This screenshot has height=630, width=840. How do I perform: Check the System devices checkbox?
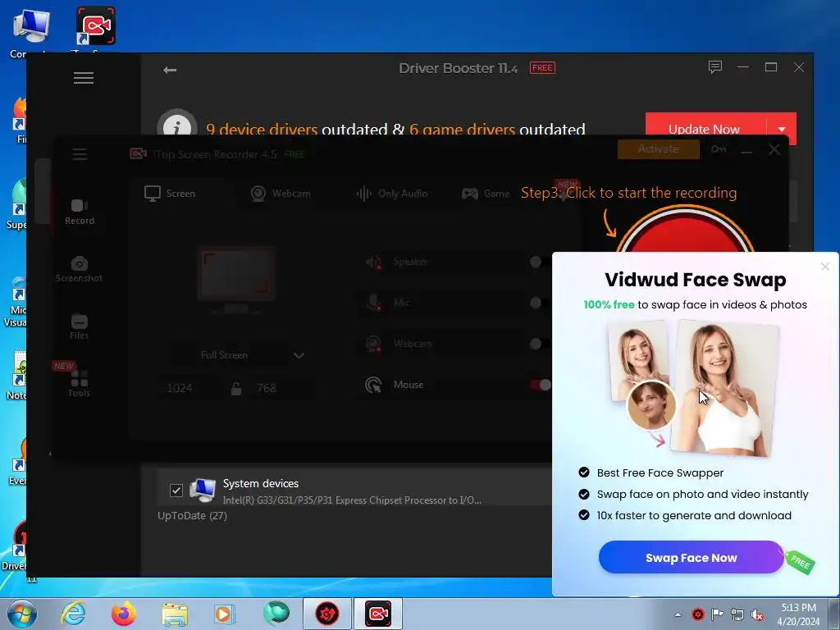(x=176, y=491)
